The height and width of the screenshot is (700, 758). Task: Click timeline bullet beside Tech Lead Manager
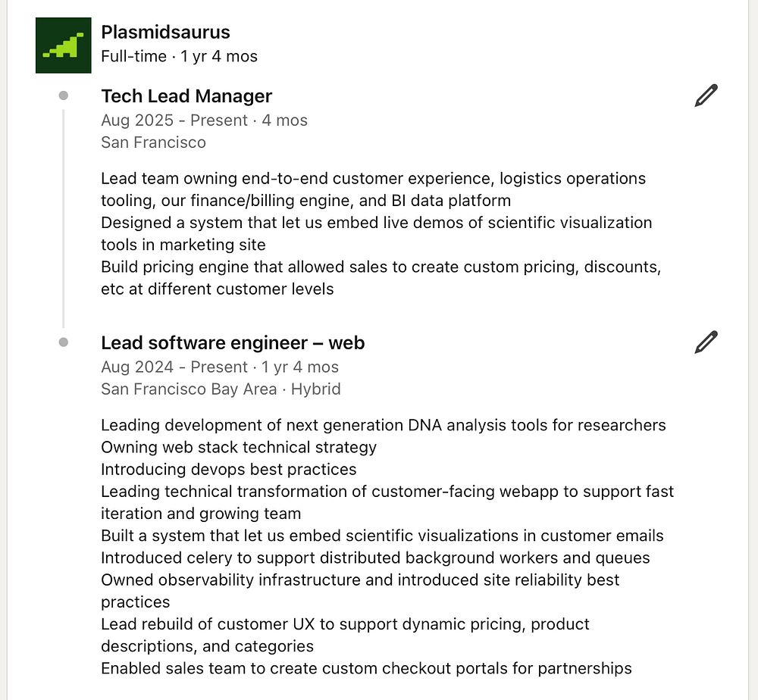pos(64,95)
